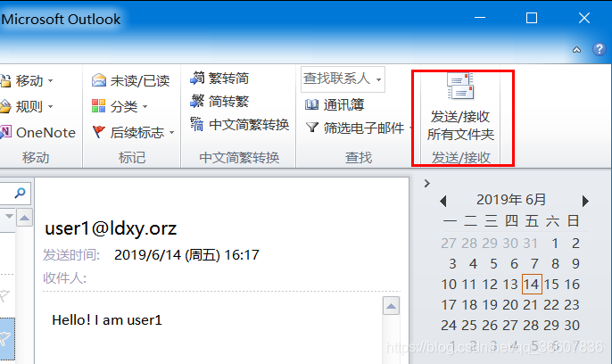The width and height of the screenshot is (612, 364).
Task: Click the 2019年 6月 month header
Action: click(x=511, y=200)
